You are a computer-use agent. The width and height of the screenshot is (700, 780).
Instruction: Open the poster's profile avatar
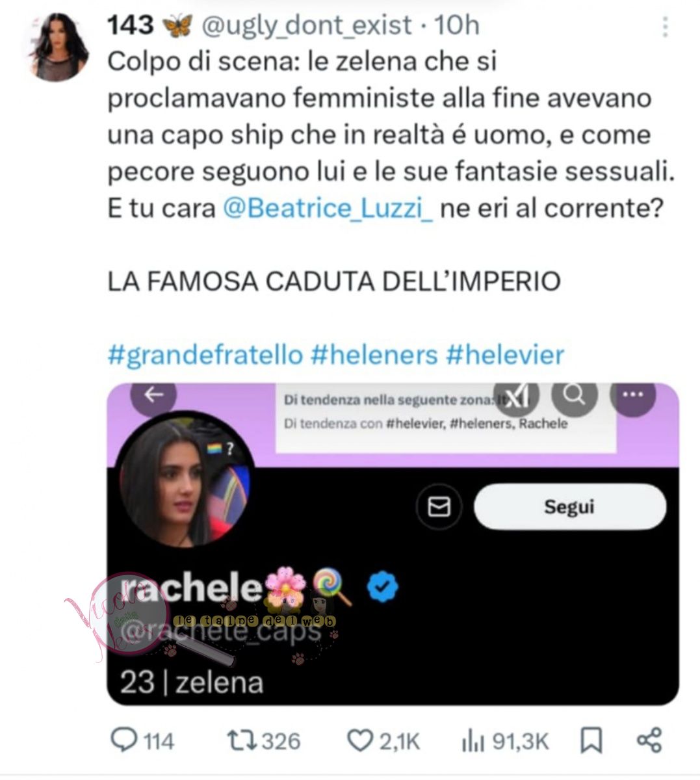click(58, 47)
